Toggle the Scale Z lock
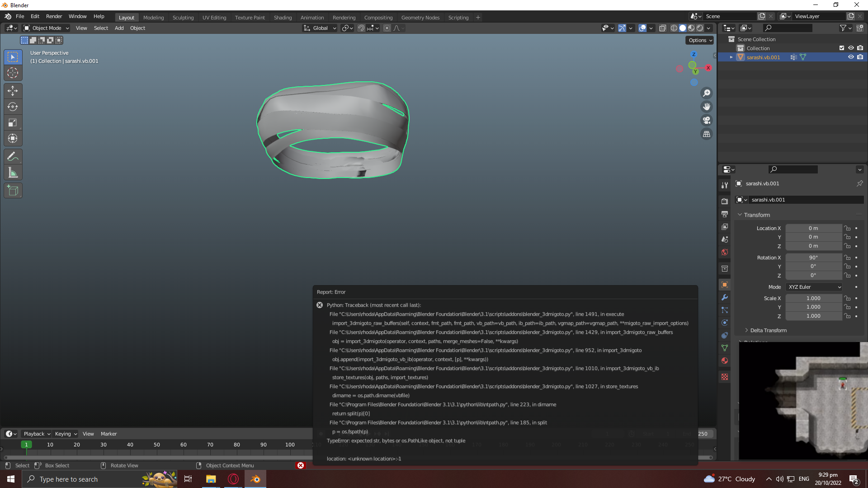The width and height of the screenshot is (868, 488). click(x=848, y=316)
